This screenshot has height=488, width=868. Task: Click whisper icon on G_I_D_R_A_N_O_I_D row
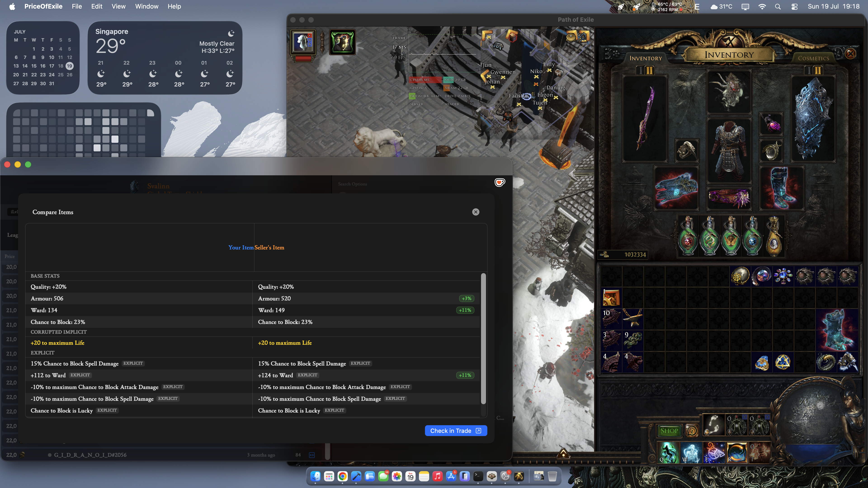click(312, 455)
